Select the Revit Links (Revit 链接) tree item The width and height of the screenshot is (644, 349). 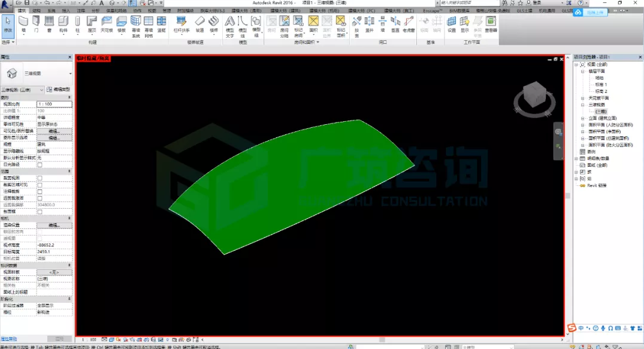click(x=596, y=185)
